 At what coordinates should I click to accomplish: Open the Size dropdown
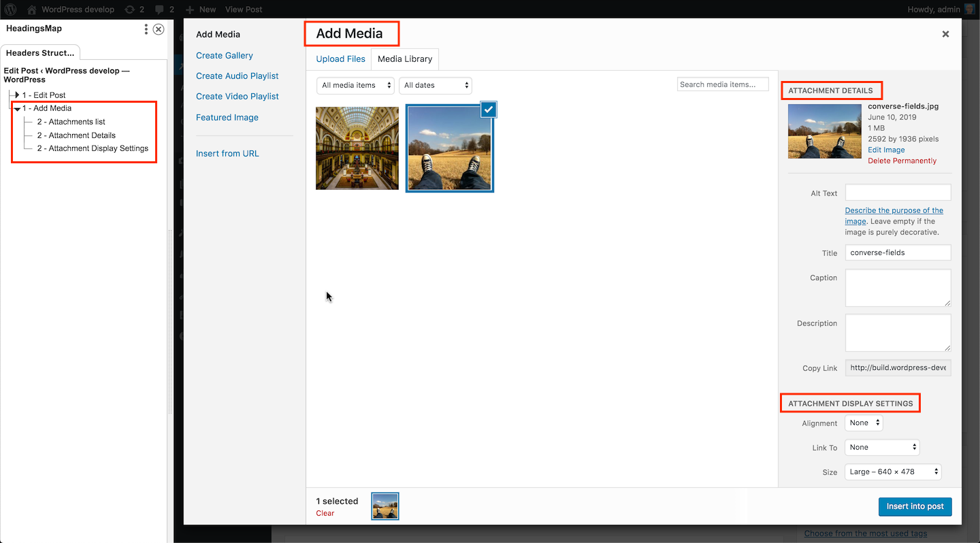(893, 472)
